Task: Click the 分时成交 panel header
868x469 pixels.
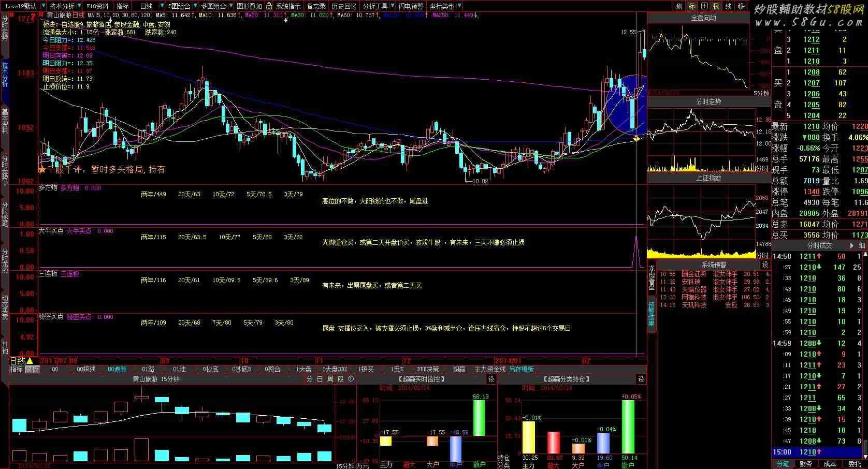Action: coord(819,245)
